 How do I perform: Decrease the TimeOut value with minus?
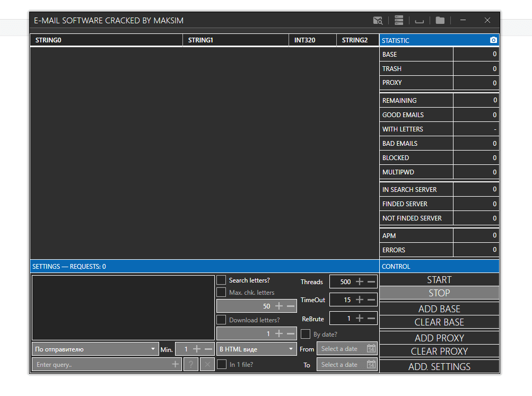371,300
